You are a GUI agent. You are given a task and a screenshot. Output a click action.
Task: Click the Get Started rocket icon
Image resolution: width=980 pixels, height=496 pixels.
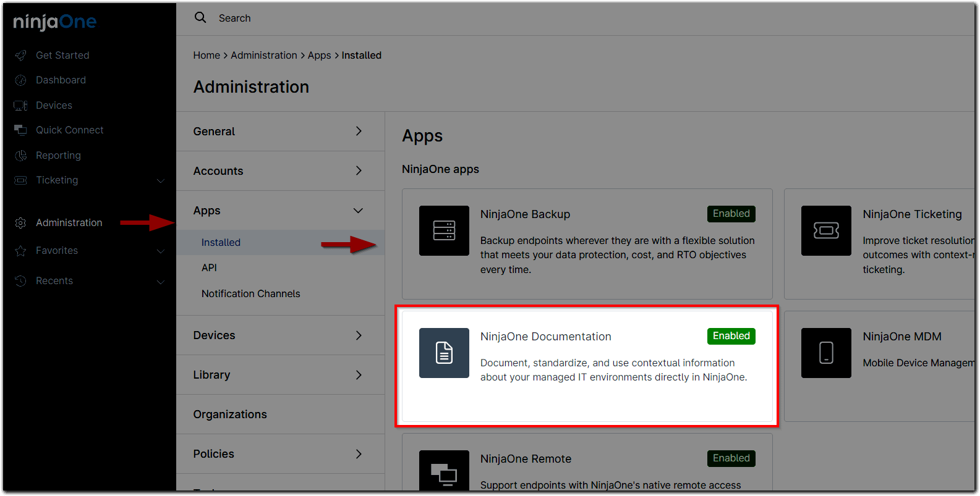point(20,56)
